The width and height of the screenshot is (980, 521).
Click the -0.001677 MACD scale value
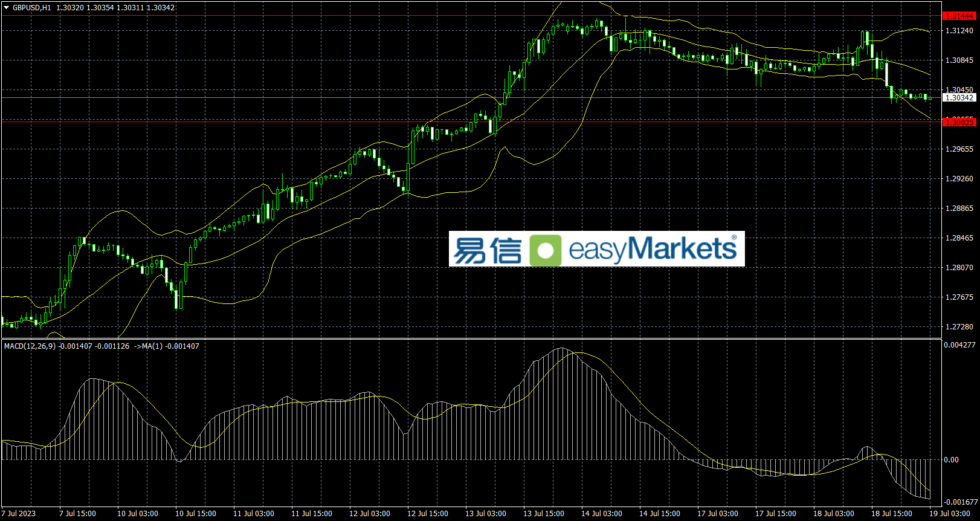tap(961, 502)
